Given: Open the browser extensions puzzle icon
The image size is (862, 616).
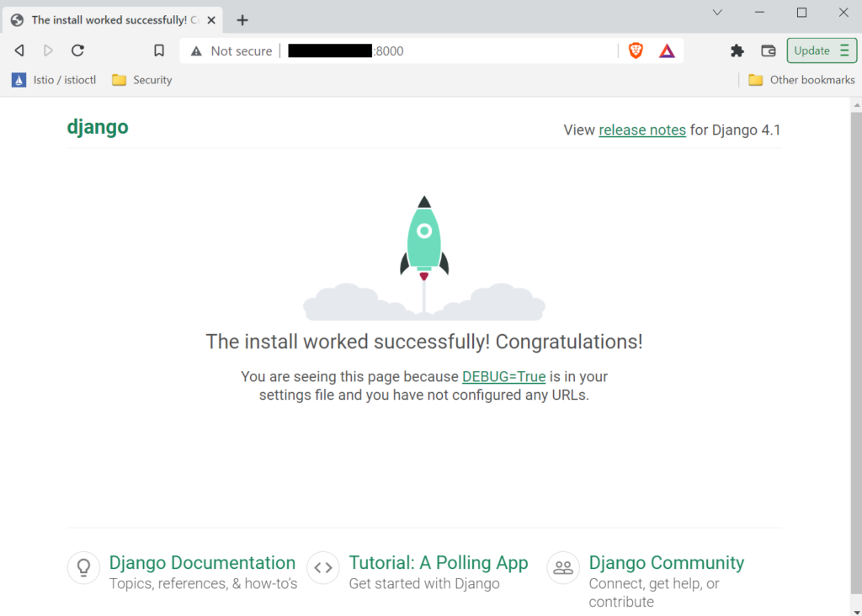Looking at the screenshot, I should (737, 50).
